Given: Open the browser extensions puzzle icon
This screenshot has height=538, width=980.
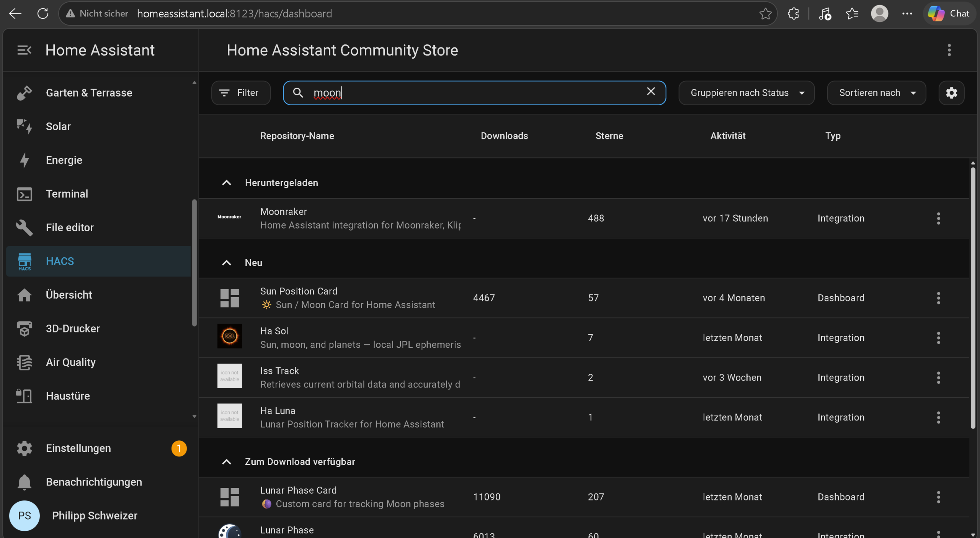Looking at the screenshot, I should pos(793,14).
